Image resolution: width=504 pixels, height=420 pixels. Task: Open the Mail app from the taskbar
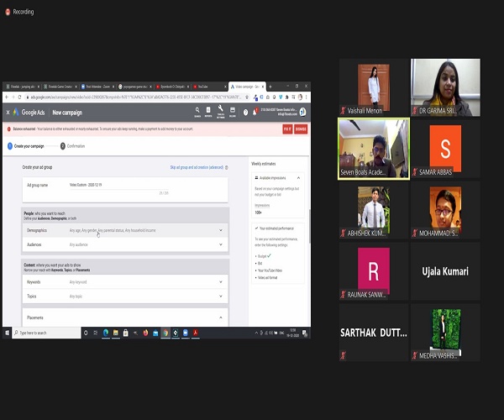[155, 333]
